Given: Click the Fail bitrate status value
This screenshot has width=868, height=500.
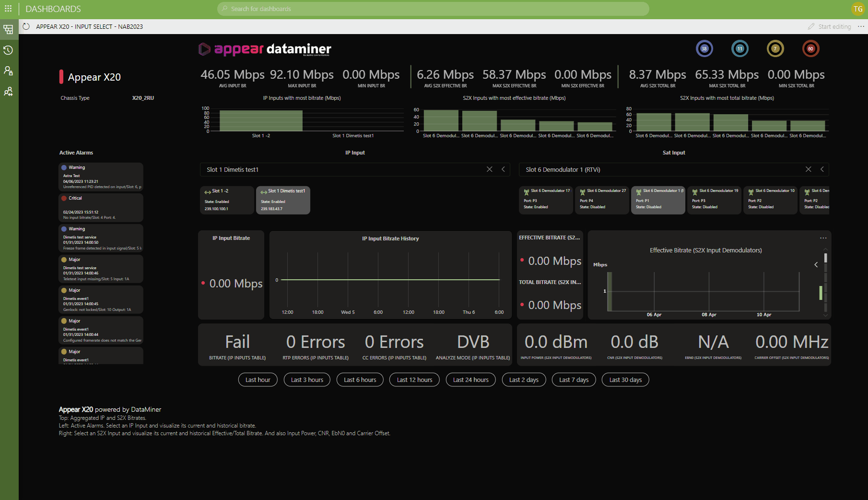Looking at the screenshot, I should tap(237, 342).
